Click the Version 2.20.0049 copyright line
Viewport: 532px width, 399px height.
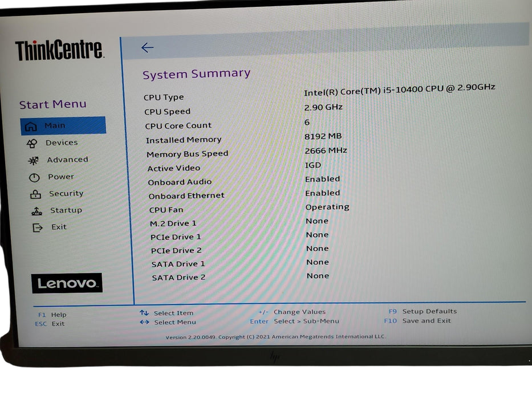coord(275,337)
